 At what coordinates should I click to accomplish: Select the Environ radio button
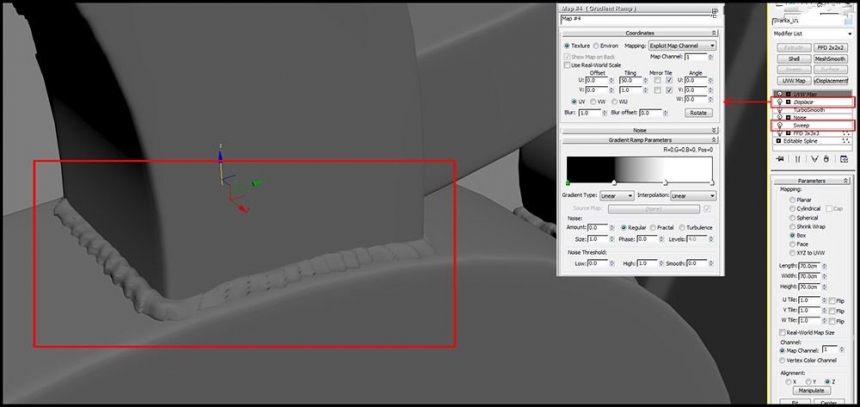[x=597, y=46]
